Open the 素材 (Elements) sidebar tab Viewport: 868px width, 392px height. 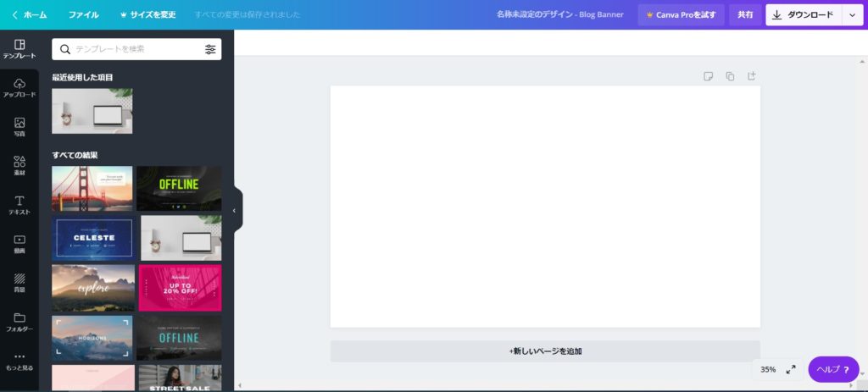19,166
